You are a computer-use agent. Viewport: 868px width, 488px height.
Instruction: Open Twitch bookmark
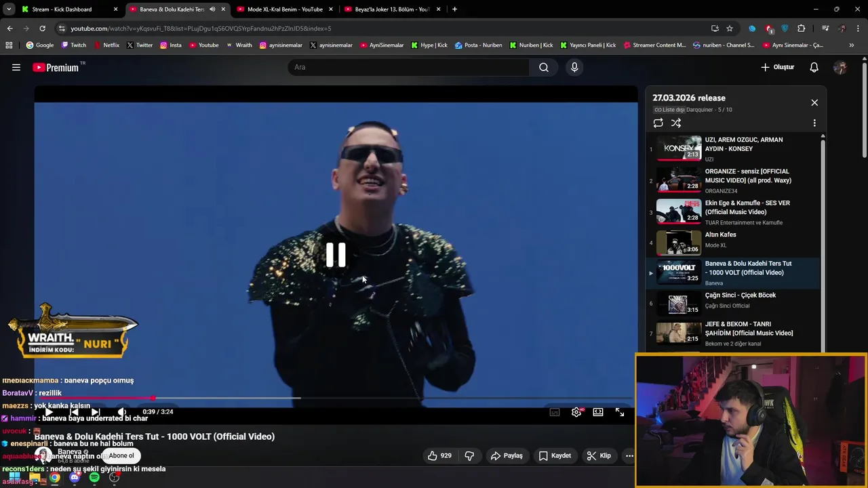[x=74, y=45]
